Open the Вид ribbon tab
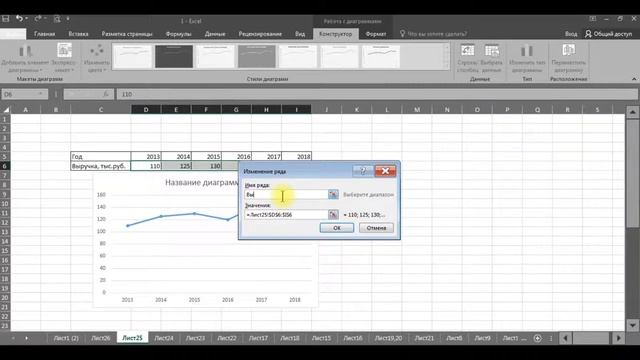The height and width of the screenshot is (360, 640). click(300, 34)
